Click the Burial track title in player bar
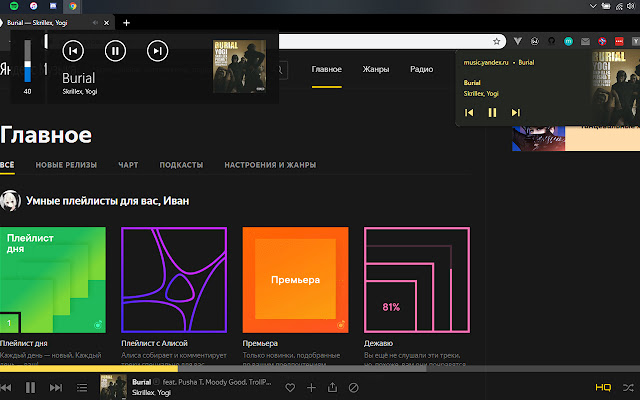Image resolution: width=640 pixels, height=400 pixels. pos(142,382)
